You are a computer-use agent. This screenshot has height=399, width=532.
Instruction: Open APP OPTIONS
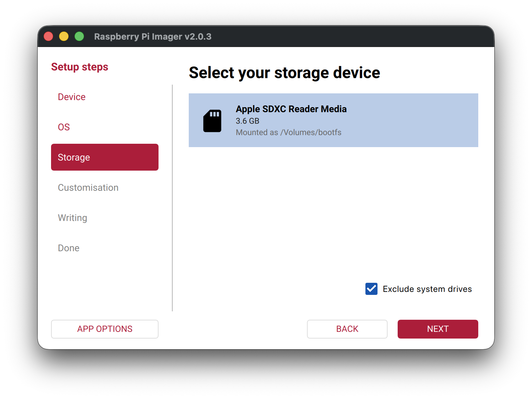(x=105, y=329)
